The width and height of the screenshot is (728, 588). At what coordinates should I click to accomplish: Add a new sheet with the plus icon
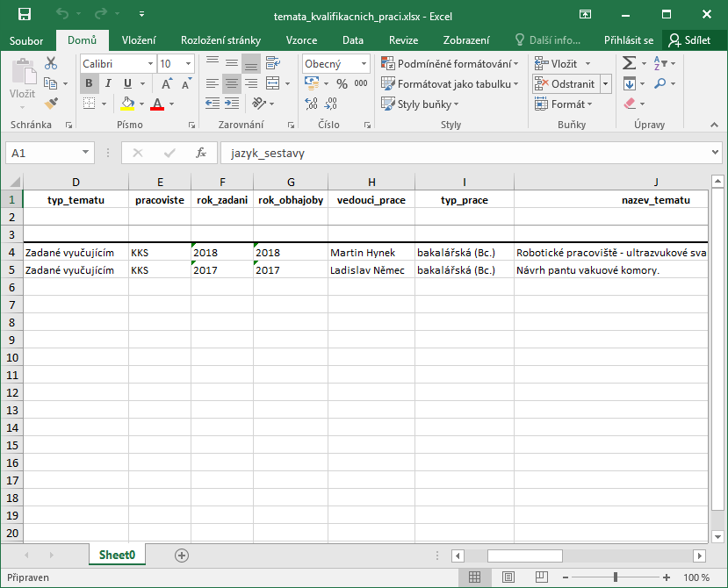pos(182,555)
